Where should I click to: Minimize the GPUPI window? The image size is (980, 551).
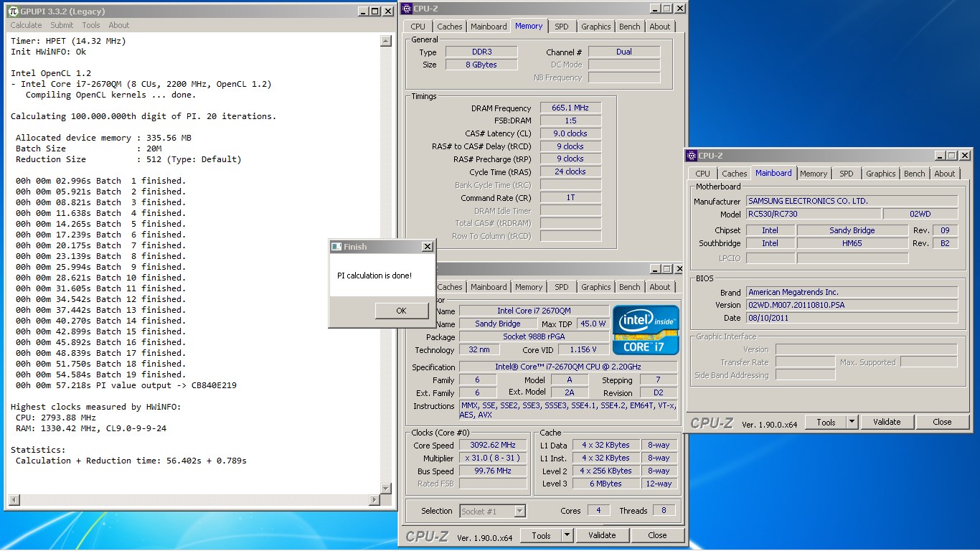pos(363,11)
